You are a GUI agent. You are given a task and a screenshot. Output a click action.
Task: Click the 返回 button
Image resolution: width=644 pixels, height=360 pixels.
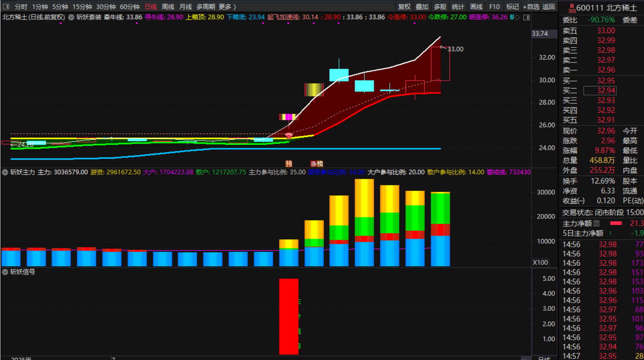pos(548,7)
